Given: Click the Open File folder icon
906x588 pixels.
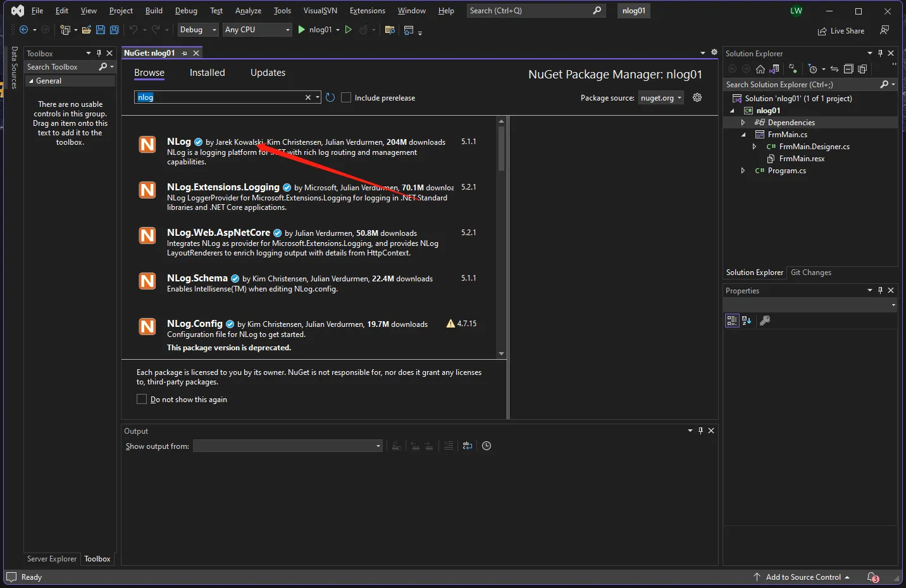Looking at the screenshot, I should [x=87, y=30].
